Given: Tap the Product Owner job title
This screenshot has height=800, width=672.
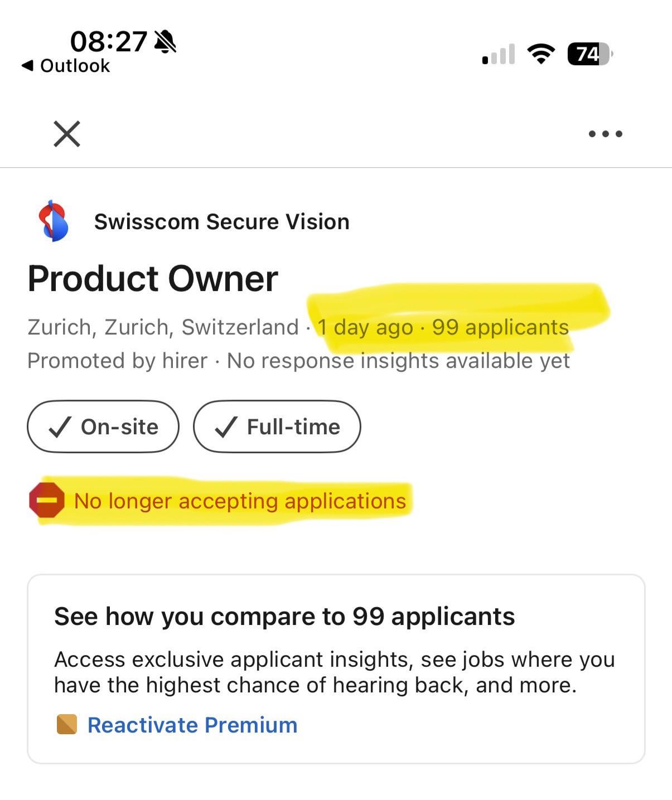Looking at the screenshot, I should pyautogui.click(x=153, y=279).
